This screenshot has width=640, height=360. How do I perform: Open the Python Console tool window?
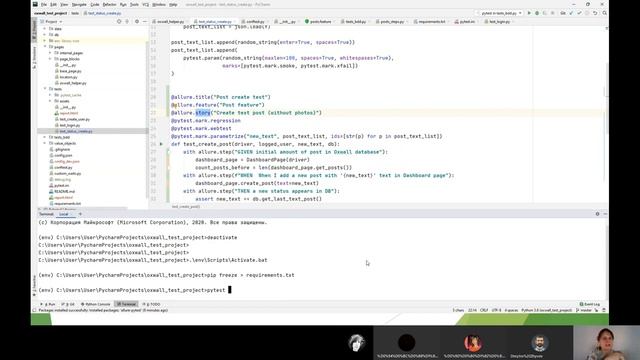(96, 304)
